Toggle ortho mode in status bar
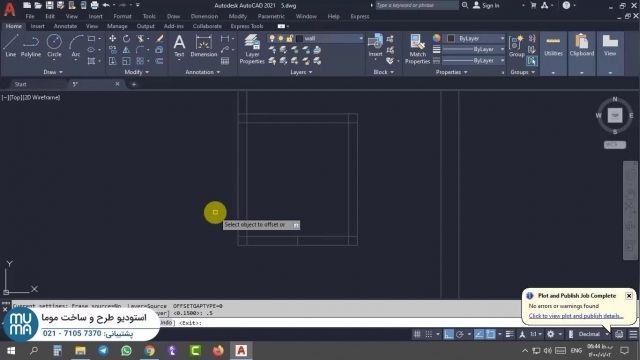The height and width of the screenshot is (360, 640). click(449, 334)
